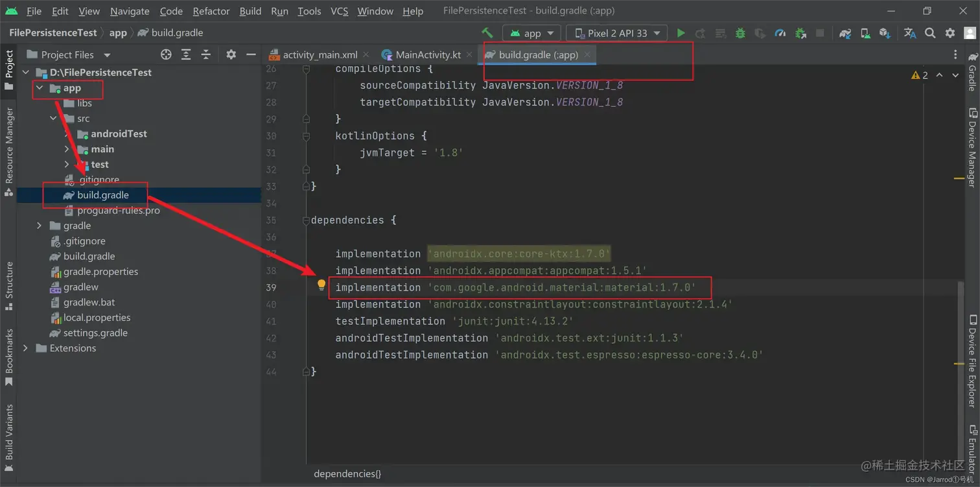
Task: Run the app with the green play button
Action: tap(681, 33)
